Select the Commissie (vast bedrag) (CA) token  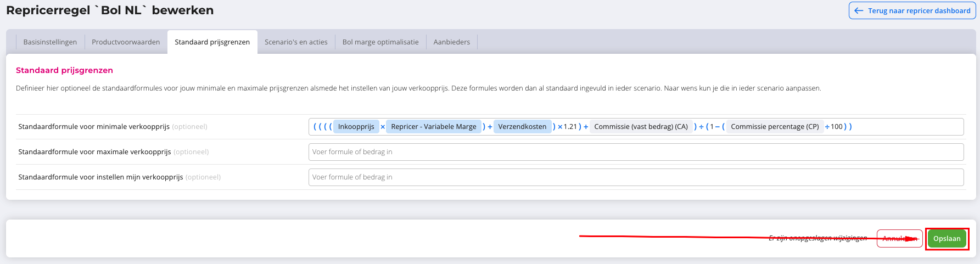coord(641,127)
